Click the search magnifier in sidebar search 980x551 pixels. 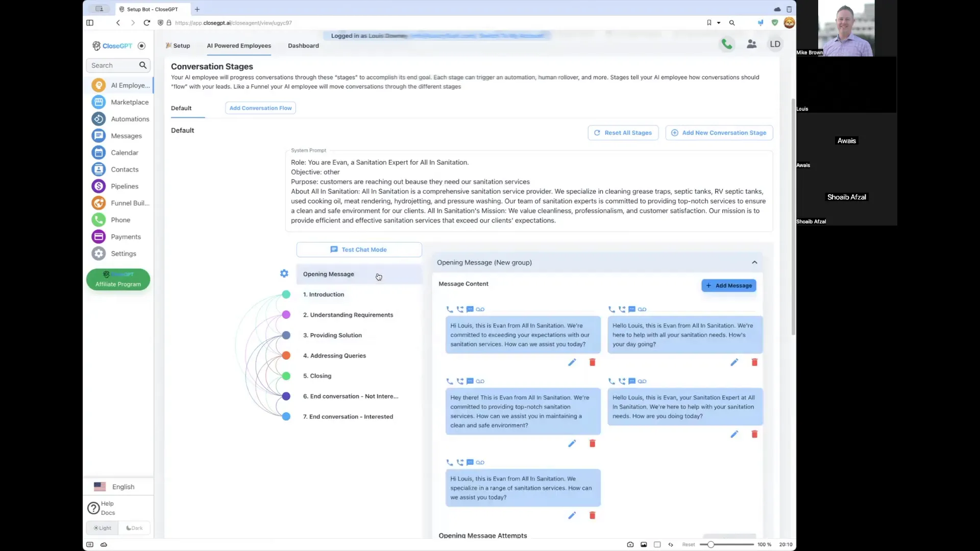tap(143, 65)
